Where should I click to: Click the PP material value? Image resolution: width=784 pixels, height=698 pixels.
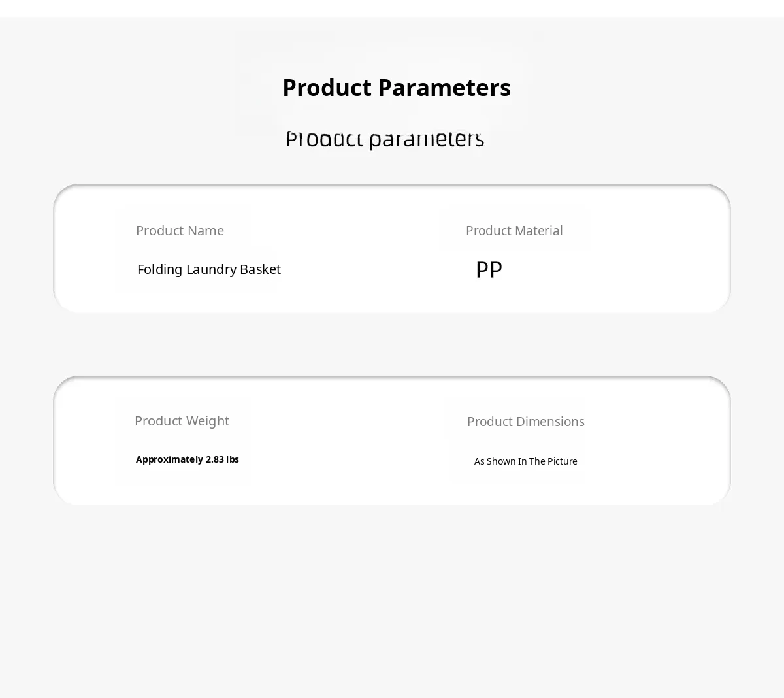click(x=489, y=269)
